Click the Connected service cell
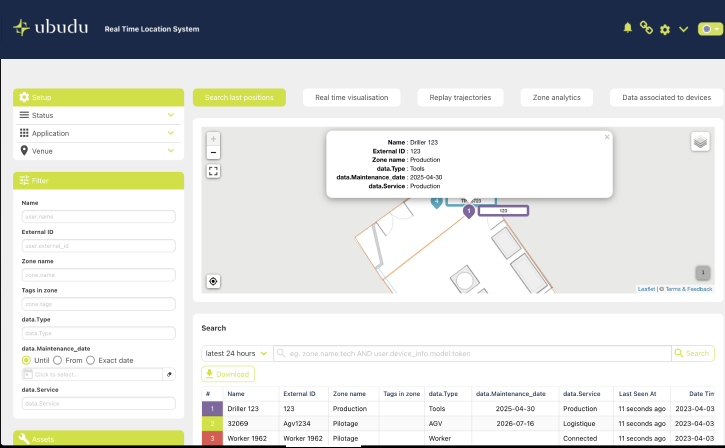 pos(586,438)
